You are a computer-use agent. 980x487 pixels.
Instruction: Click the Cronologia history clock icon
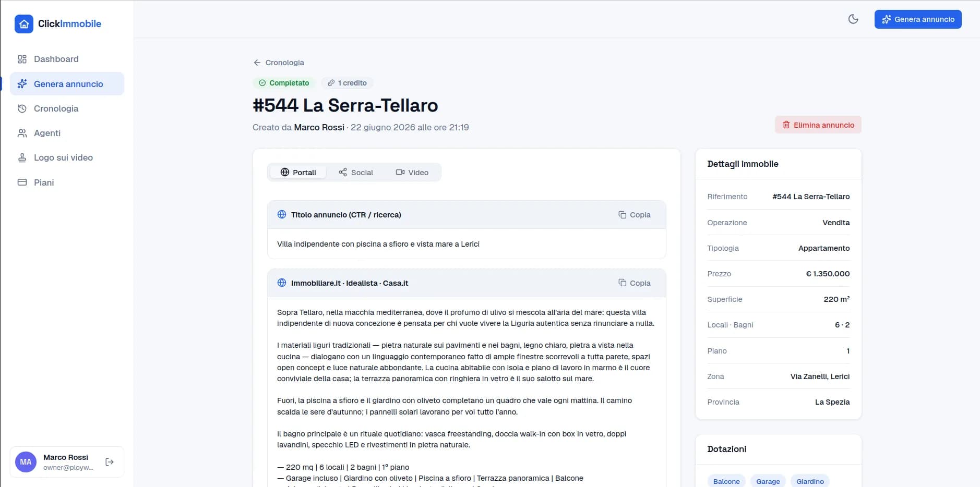click(22, 108)
